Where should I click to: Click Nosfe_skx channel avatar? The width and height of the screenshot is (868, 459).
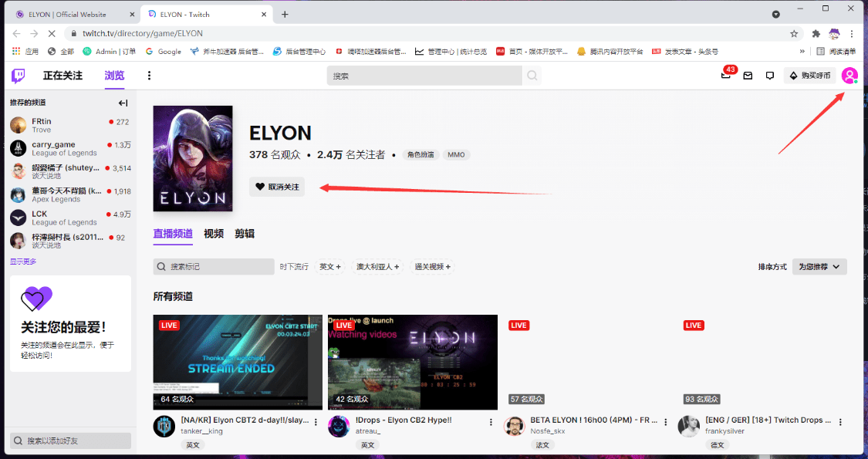point(514,427)
